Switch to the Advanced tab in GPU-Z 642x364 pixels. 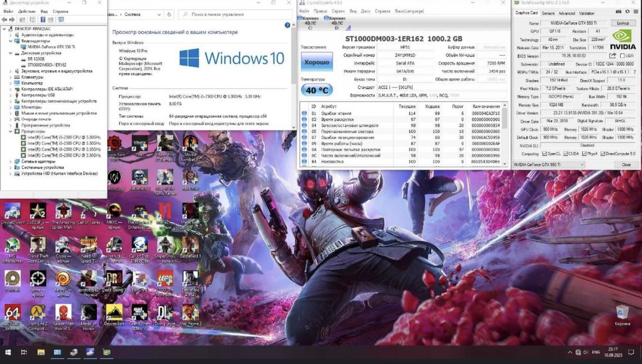pos(567,13)
